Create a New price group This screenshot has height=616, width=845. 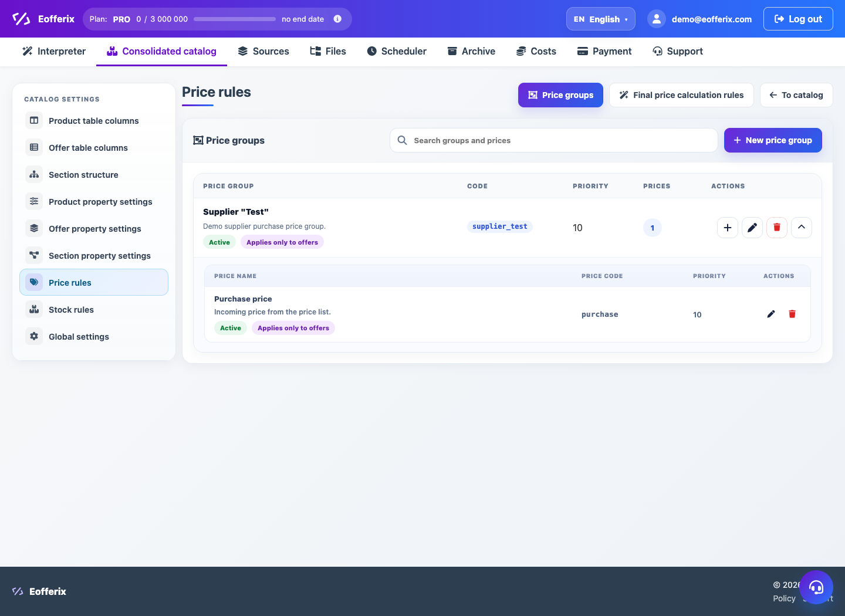click(773, 140)
